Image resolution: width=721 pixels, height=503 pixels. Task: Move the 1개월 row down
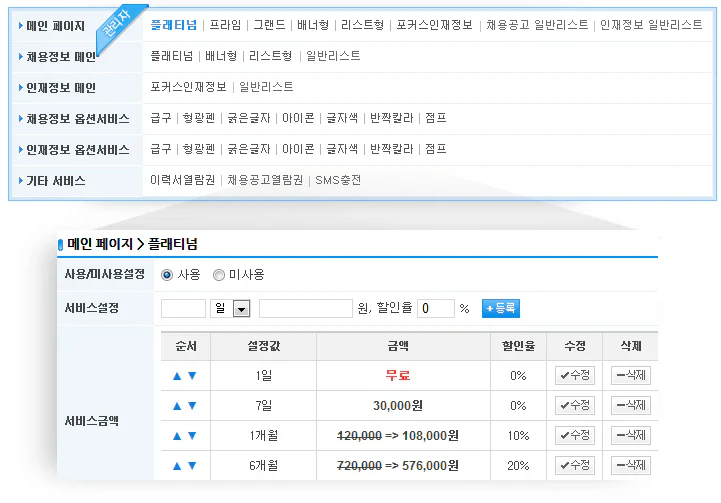tap(192, 436)
